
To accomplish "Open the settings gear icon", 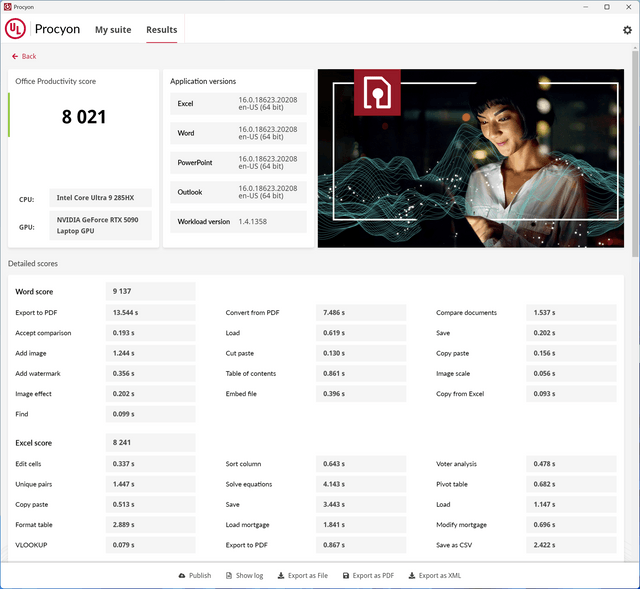I will [627, 30].
